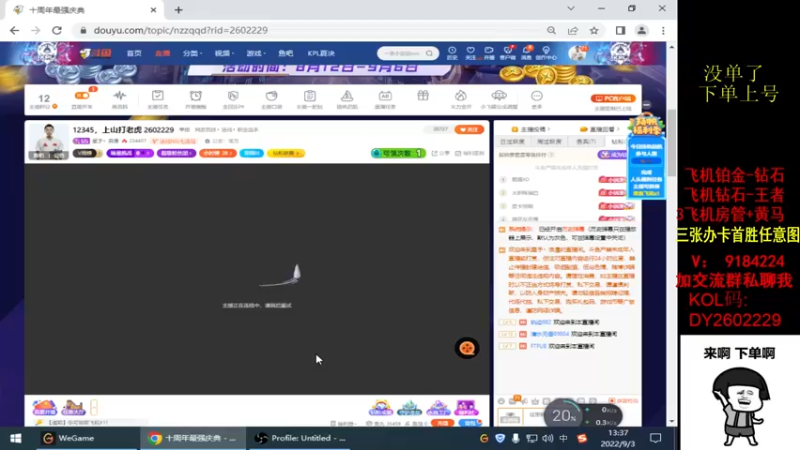Viewport: 800px width, 450px height.
Task: Open the 历史 clock icon in the header
Action: (452, 53)
